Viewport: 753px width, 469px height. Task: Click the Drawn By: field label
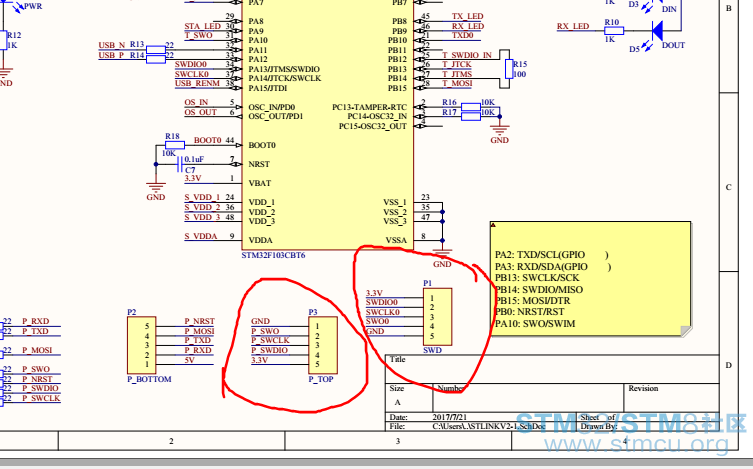click(598, 426)
